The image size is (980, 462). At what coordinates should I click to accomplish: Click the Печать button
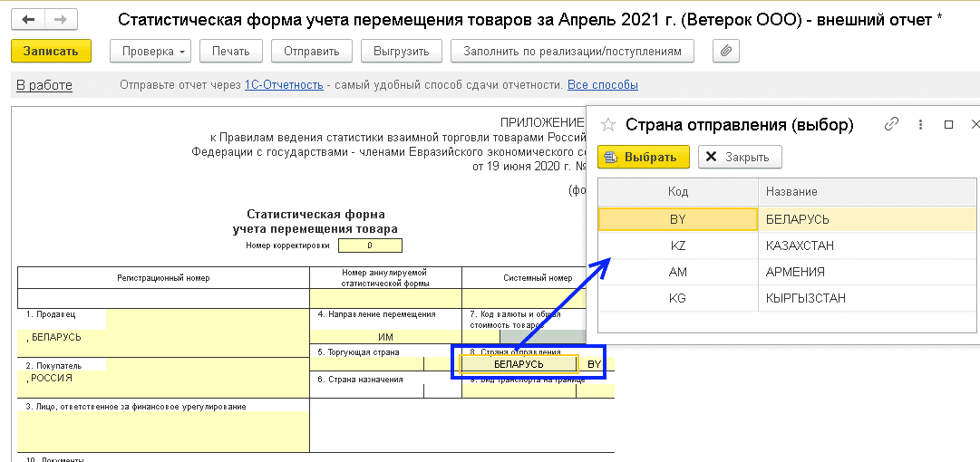tap(230, 52)
